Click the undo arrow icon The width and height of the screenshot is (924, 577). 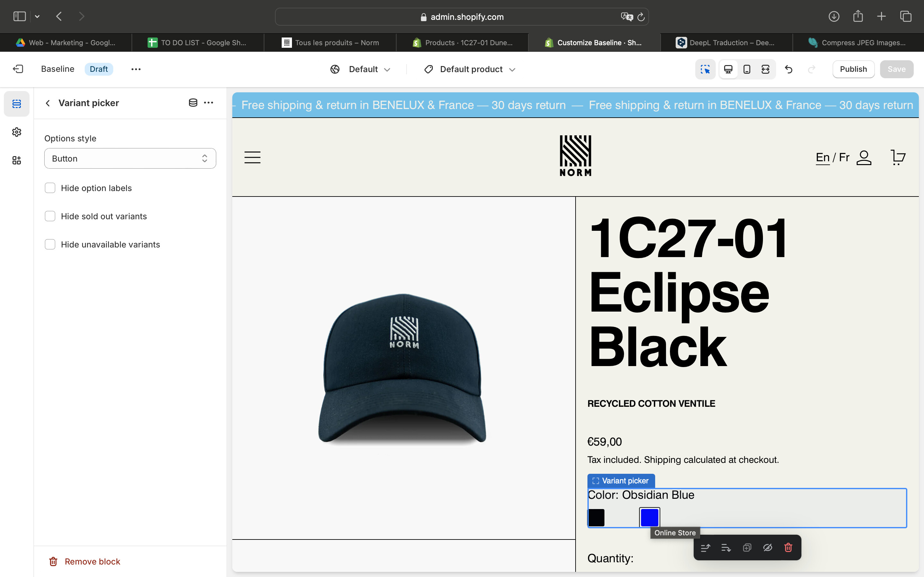point(789,69)
